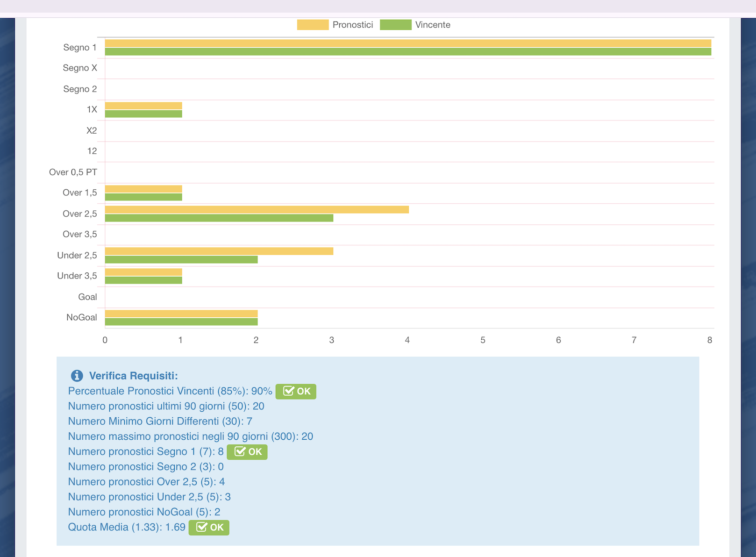
Task: Click the Numero pronostici Segno 2 line
Action: [x=146, y=467]
